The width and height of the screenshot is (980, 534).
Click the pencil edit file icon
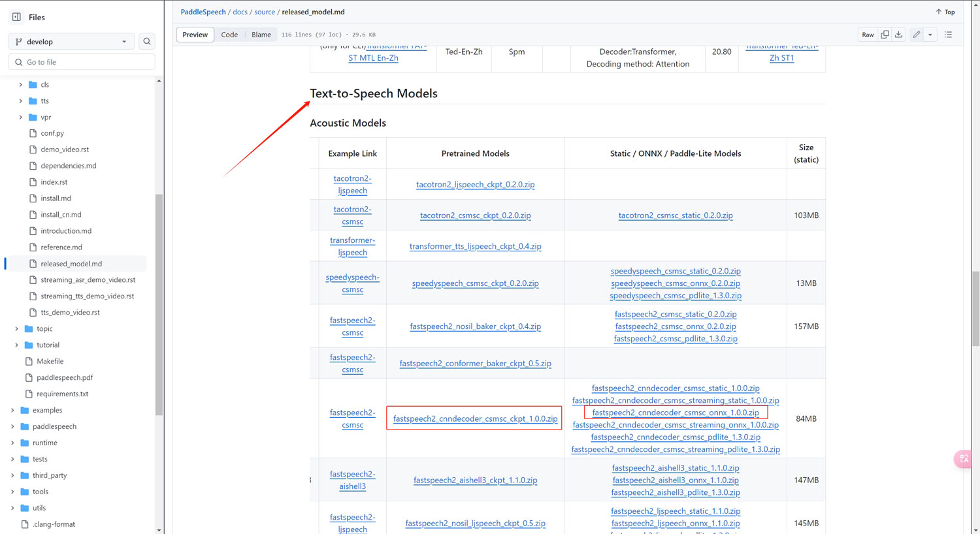(917, 35)
